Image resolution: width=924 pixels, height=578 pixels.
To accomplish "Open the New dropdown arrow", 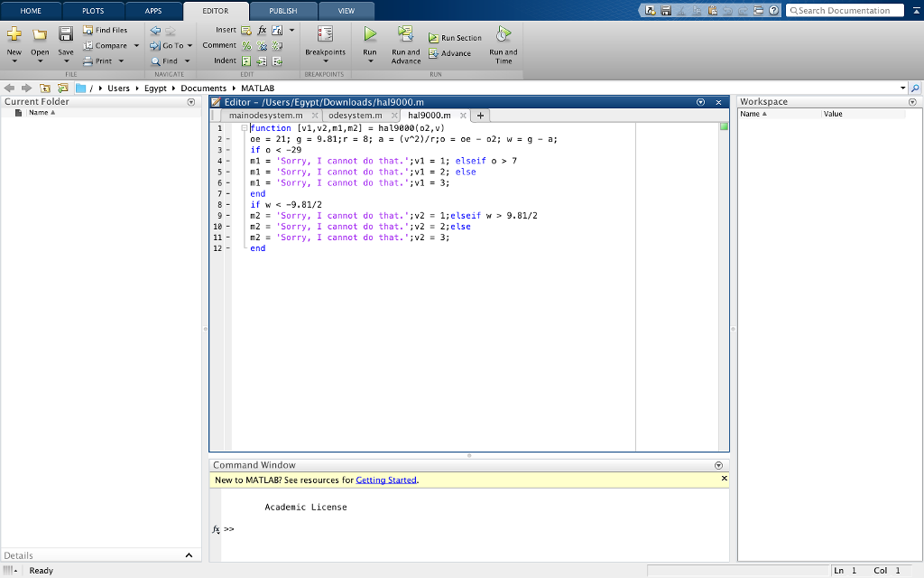I will tap(14, 61).
